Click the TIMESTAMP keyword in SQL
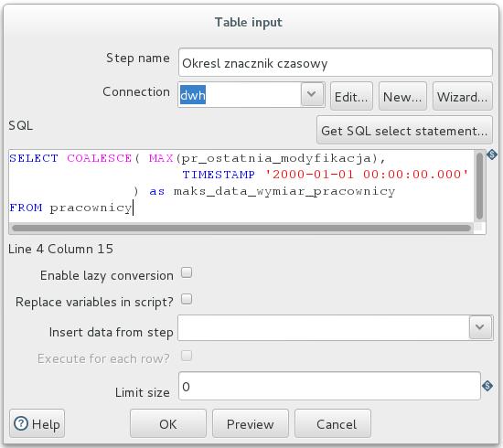 (219, 175)
